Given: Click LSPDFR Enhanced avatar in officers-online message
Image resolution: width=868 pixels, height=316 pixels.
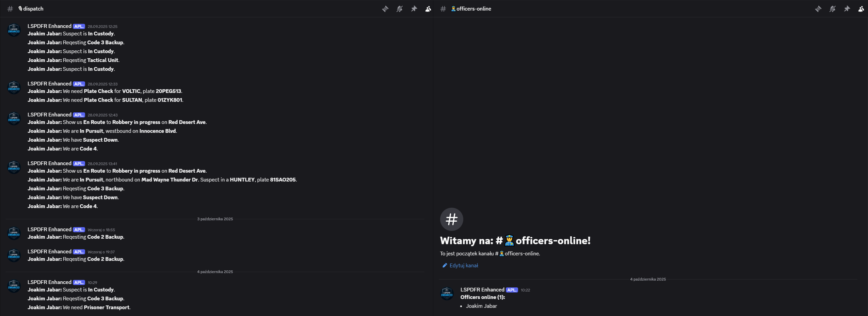Looking at the screenshot, I should (x=447, y=294).
